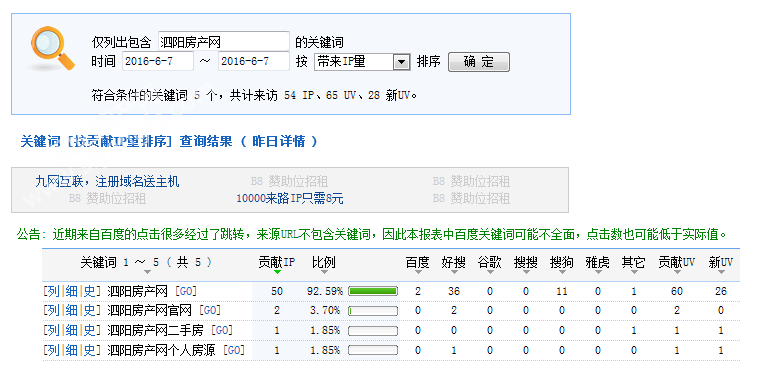The image size is (757, 370).
Task: Click 史 link for 泗阳房产网二手房 row
Action: [89, 330]
